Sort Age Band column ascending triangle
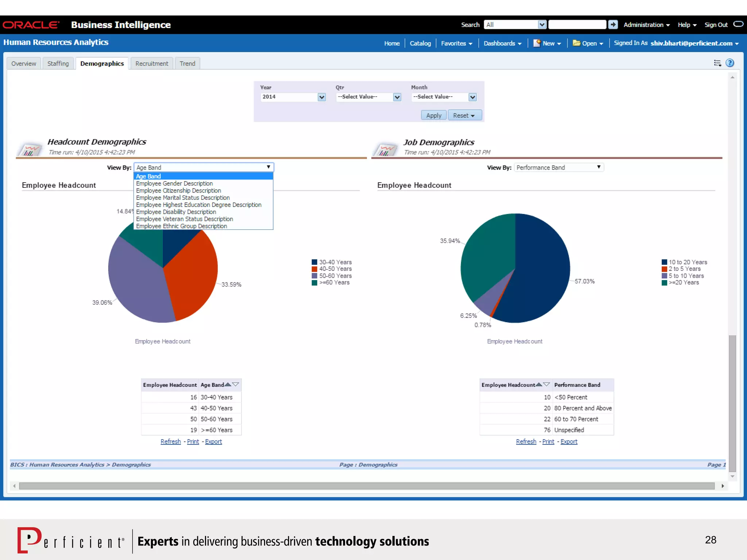 228,384
